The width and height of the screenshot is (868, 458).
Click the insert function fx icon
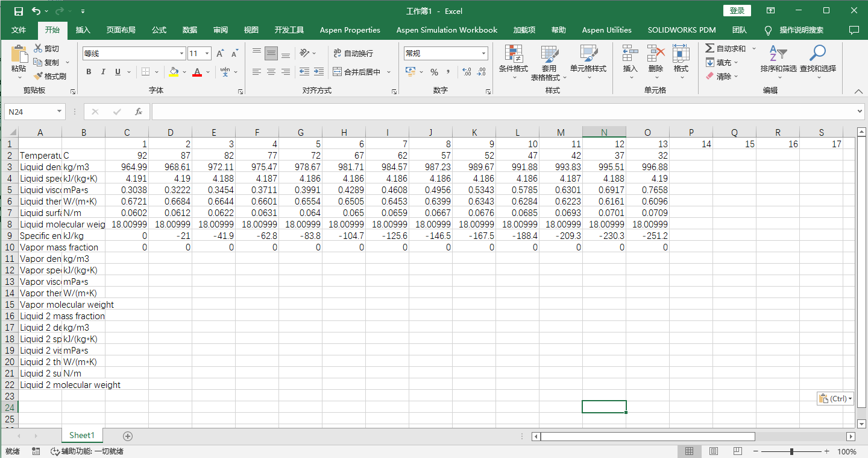click(x=139, y=112)
